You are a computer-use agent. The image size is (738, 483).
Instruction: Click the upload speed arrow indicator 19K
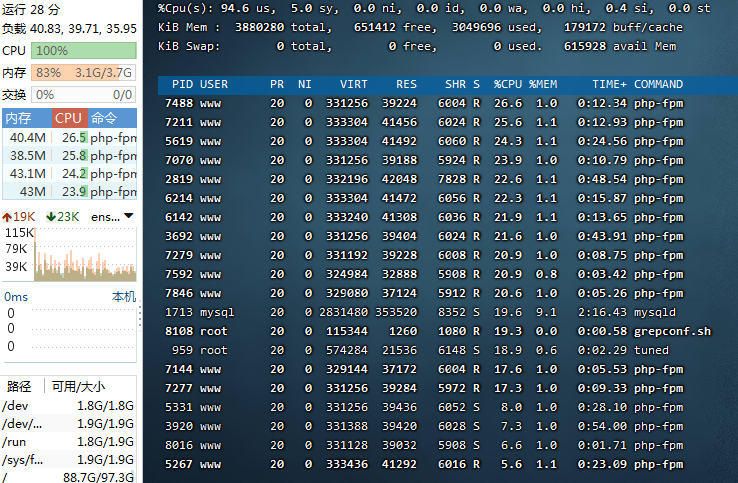click(x=20, y=216)
